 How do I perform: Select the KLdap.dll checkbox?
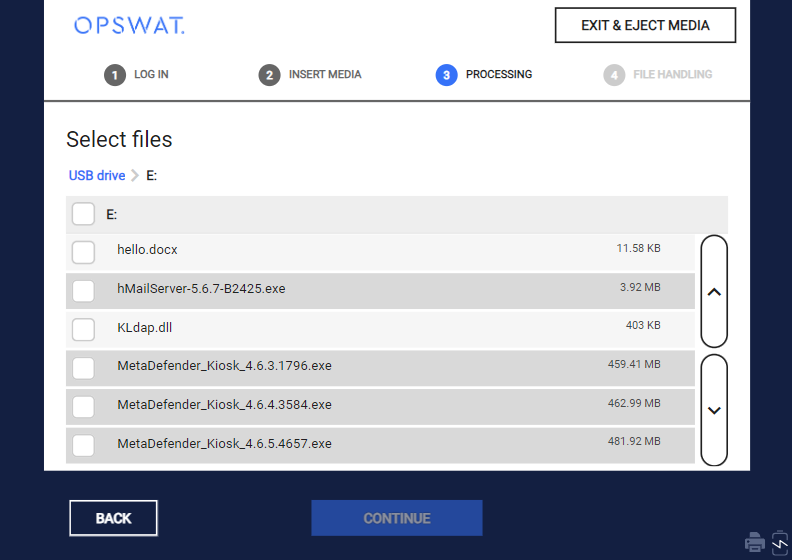[x=83, y=329]
